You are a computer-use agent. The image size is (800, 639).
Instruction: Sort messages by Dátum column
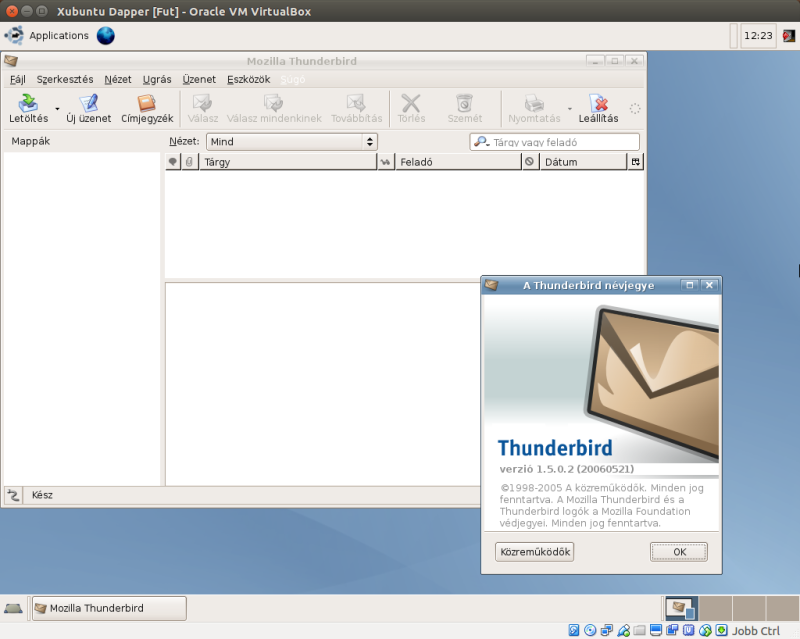tap(583, 162)
